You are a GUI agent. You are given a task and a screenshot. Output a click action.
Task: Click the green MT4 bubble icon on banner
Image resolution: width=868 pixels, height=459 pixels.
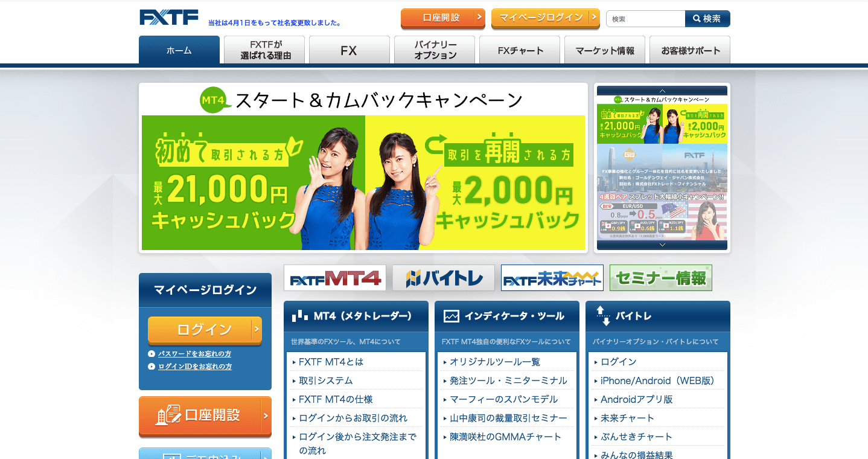point(215,100)
